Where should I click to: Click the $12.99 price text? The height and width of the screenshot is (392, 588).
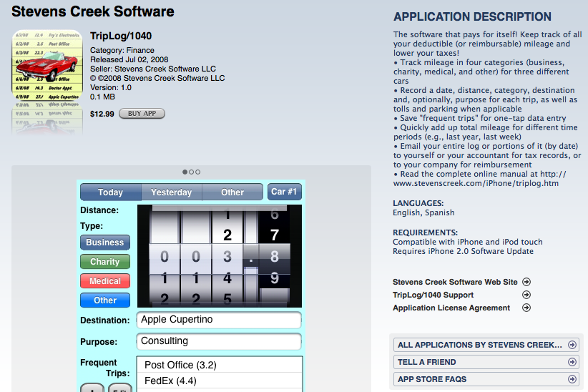(102, 114)
